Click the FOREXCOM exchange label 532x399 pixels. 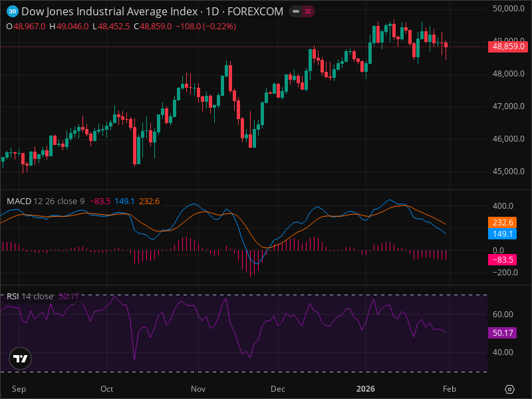click(x=255, y=11)
